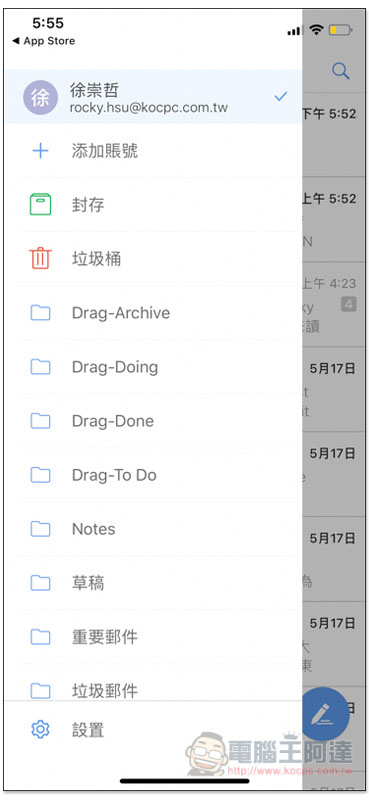This screenshot has height=800, width=369.
Task: Tap the 添加賬號 add account label
Action: pyautogui.click(x=105, y=151)
